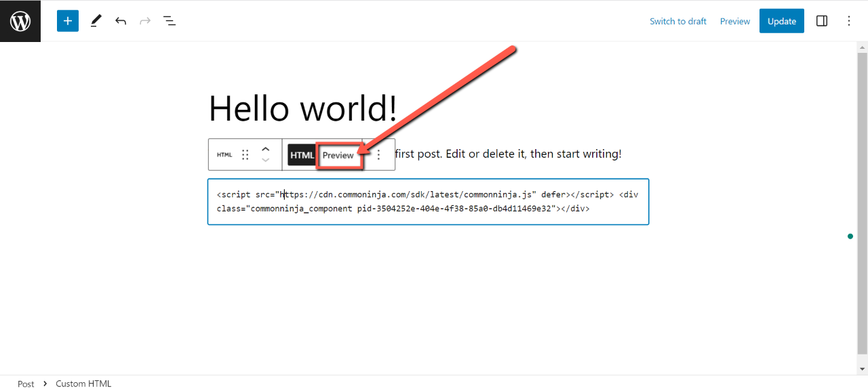Toggle the block inserter plus button

pos(68,21)
